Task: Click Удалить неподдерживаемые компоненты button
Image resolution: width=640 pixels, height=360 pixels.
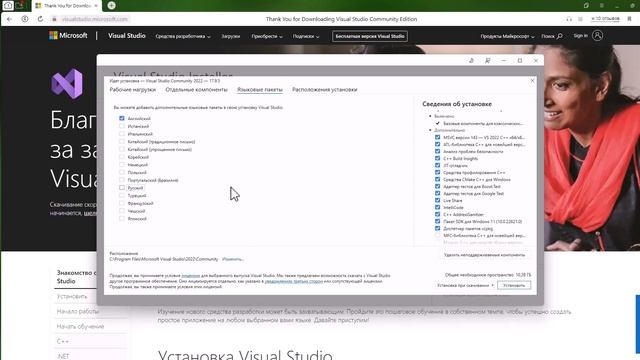Action: coord(484,255)
